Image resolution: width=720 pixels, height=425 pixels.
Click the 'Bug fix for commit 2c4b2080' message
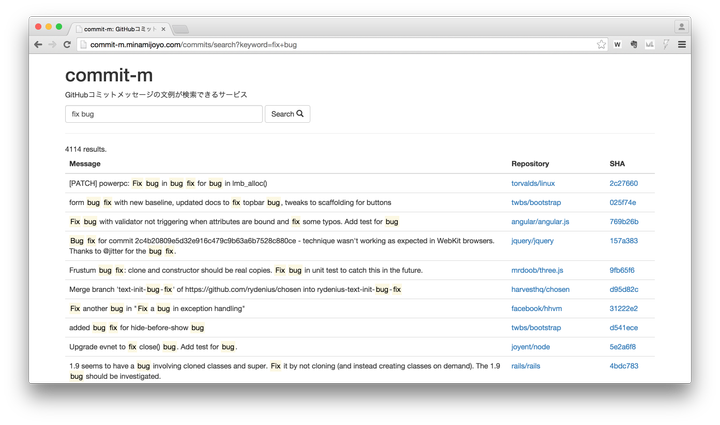click(x=282, y=246)
